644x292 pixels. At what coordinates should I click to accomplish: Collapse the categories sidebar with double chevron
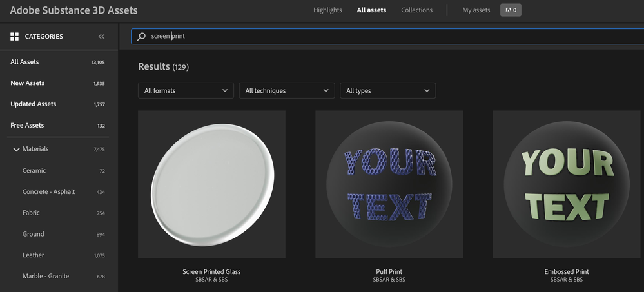[x=101, y=37]
